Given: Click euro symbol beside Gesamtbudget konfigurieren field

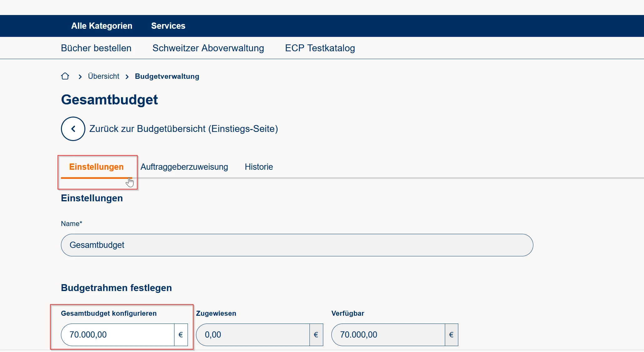Looking at the screenshot, I should (181, 335).
